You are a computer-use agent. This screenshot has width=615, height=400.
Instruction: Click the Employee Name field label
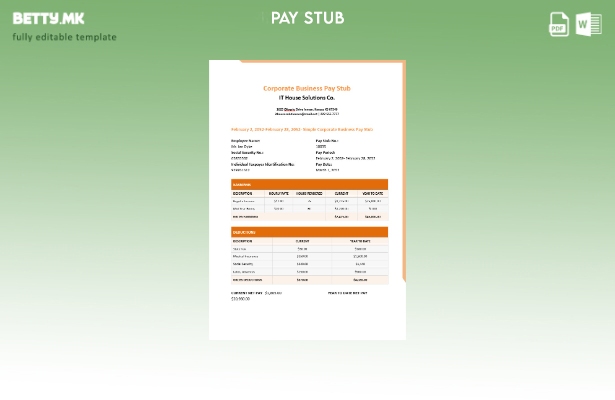tap(246, 141)
